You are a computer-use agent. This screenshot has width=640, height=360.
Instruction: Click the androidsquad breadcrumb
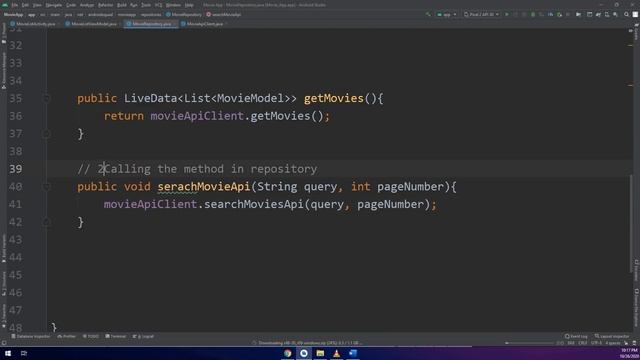tap(100, 14)
